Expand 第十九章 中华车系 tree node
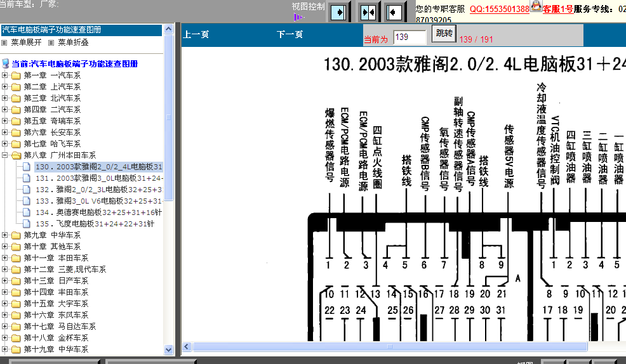This screenshot has height=364, width=626. [5, 349]
